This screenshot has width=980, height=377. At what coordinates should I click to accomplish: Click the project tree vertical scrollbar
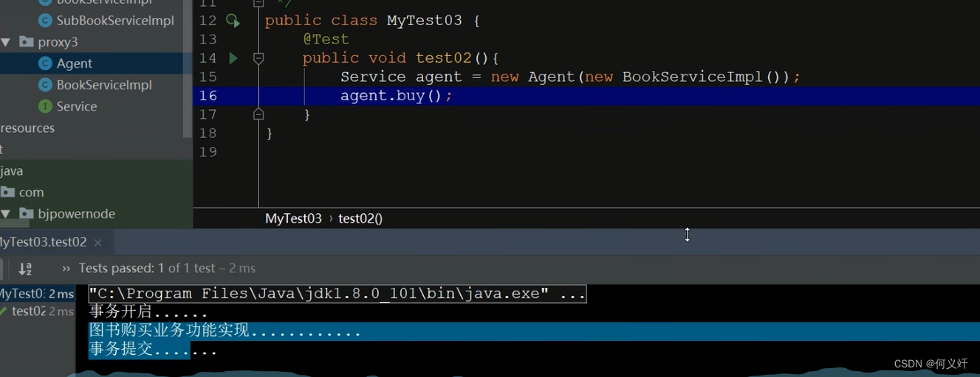click(188, 69)
